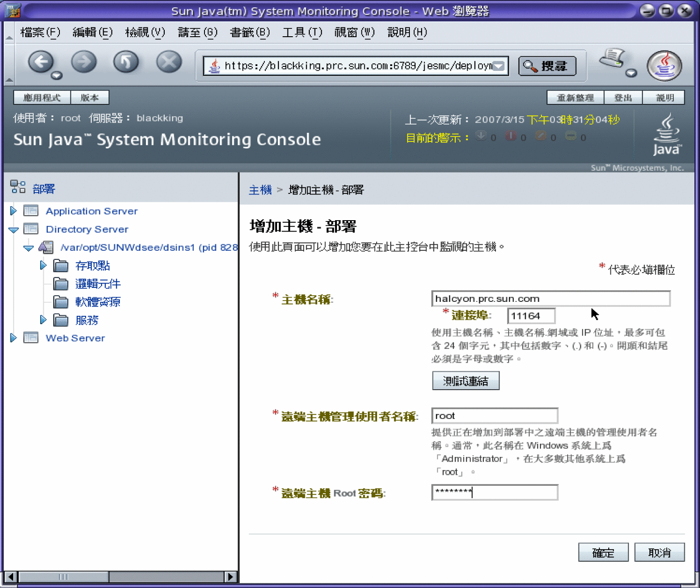Click the yellow minor alarm icon
The width and height of the screenshot is (700, 588).
[x=571, y=136]
